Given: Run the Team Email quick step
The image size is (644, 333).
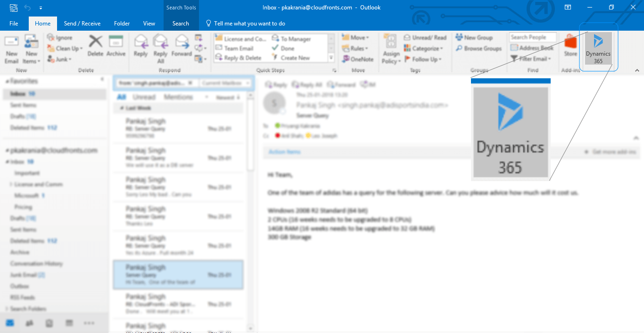Looking at the screenshot, I should [234, 49].
